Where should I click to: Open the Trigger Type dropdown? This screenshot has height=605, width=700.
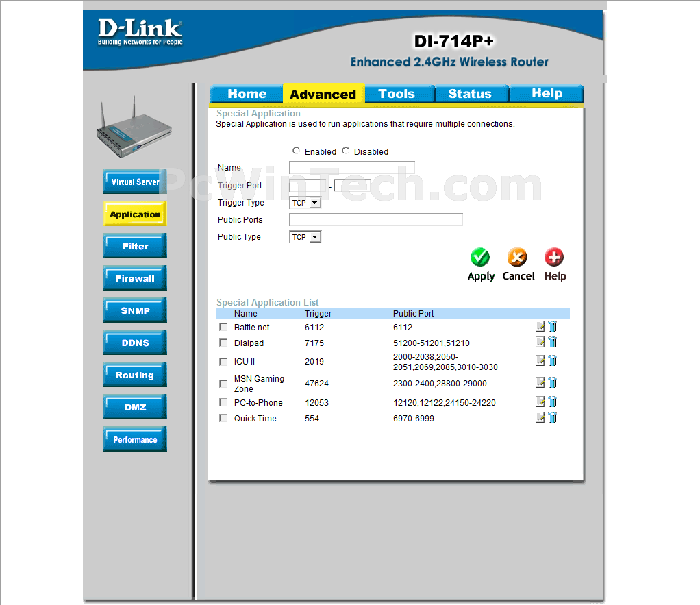pyautogui.click(x=305, y=203)
